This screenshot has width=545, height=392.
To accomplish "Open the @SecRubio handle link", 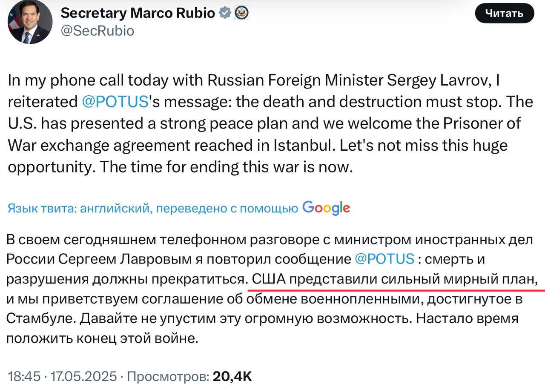I will click(x=98, y=31).
